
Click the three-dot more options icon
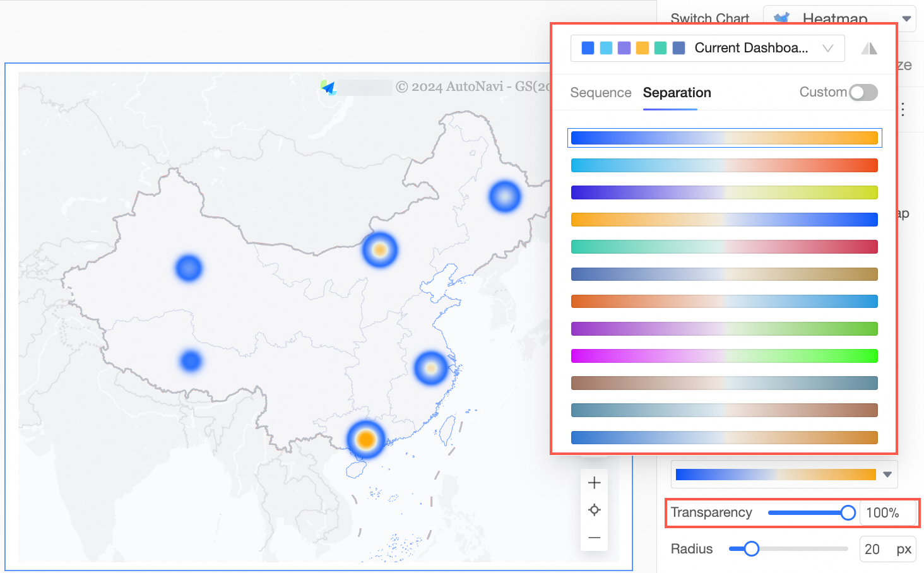pyautogui.click(x=903, y=109)
